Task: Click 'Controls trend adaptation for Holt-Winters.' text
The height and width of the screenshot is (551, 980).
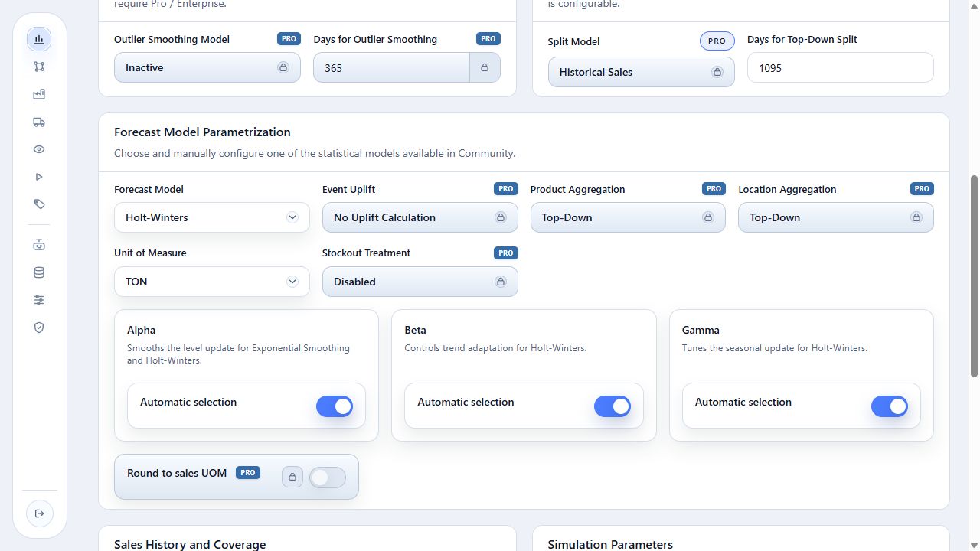Action: pos(495,348)
